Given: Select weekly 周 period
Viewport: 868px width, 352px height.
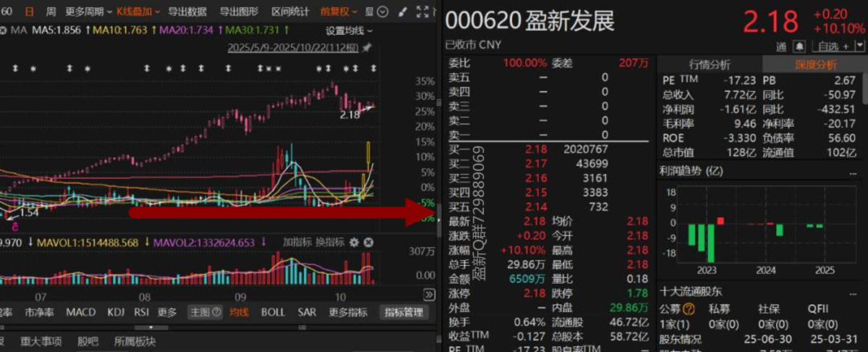Looking at the screenshot, I should (x=51, y=12).
